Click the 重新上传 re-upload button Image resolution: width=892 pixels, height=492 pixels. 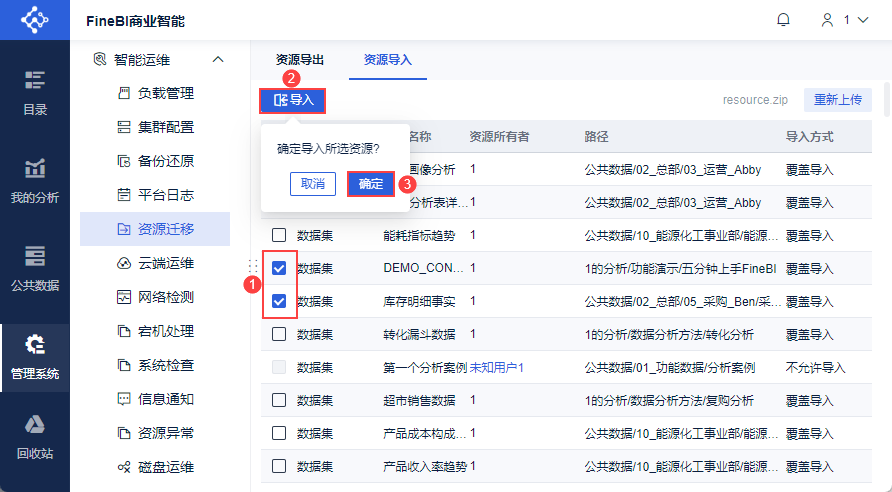(841, 100)
